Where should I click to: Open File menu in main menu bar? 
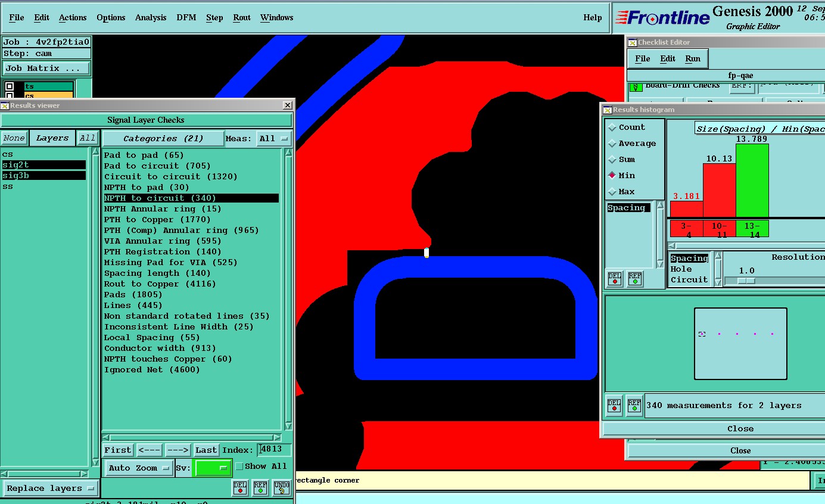click(17, 17)
